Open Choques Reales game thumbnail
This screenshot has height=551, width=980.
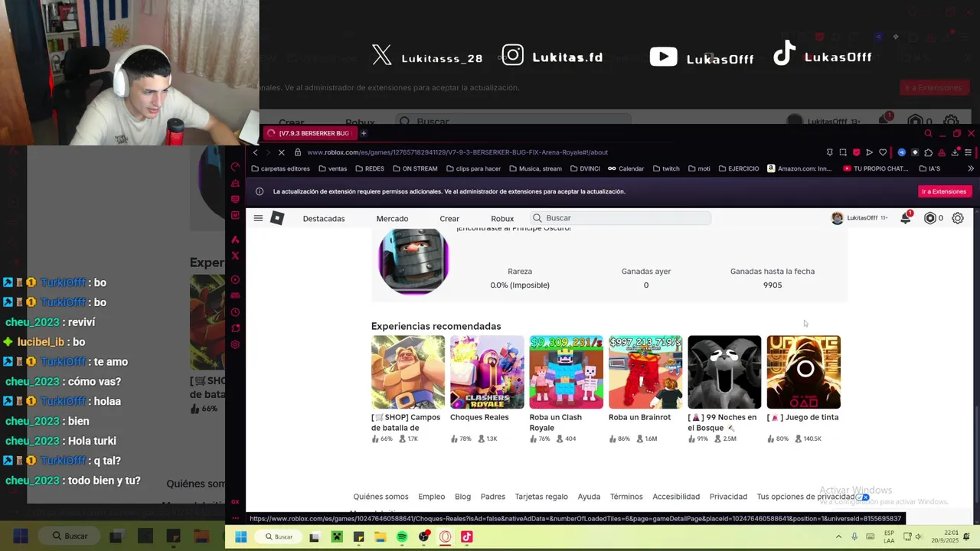coord(487,372)
